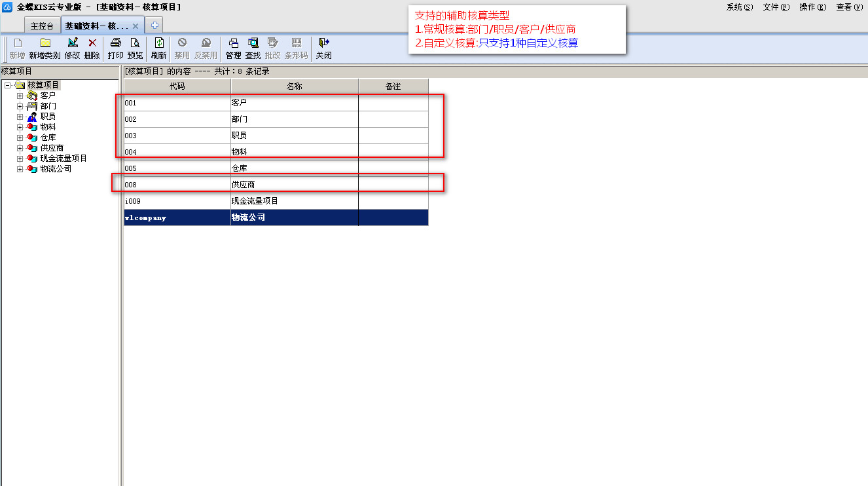Expand the 供应商 tree node
This screenshot has width=868, height=486.
tap(20, 148)
